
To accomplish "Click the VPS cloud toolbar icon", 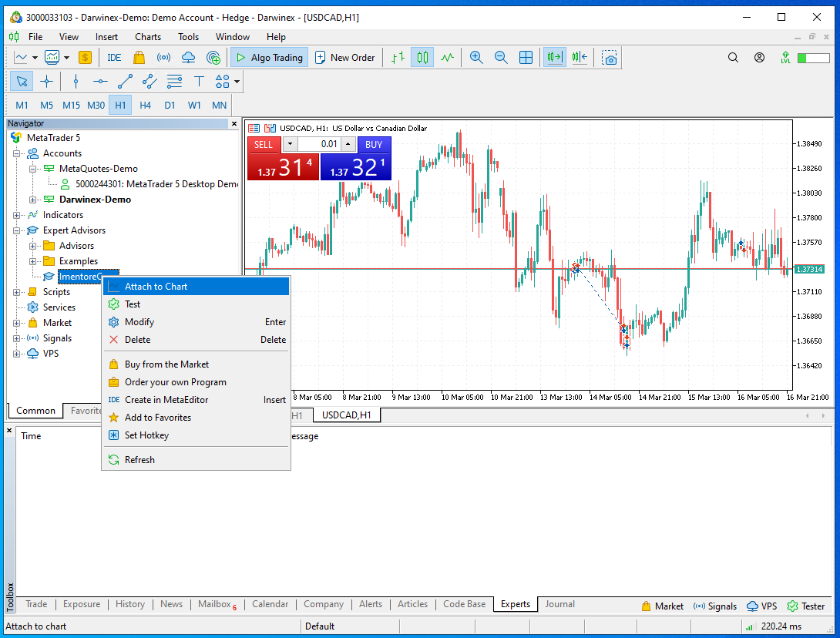I will (188, 57).
